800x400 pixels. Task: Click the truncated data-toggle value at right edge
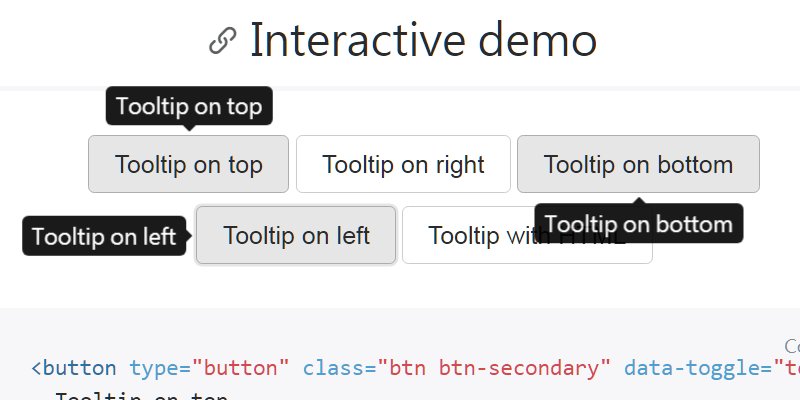(x=786, y=368)
